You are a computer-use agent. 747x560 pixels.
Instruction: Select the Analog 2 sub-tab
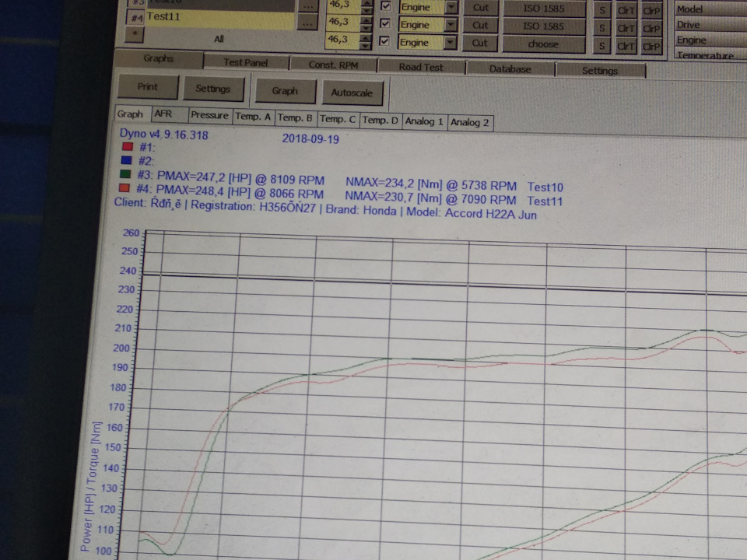470,123
